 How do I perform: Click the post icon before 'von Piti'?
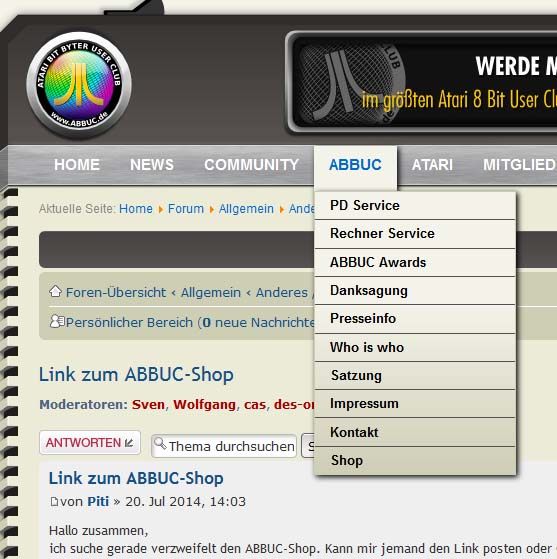click(54, 502)
